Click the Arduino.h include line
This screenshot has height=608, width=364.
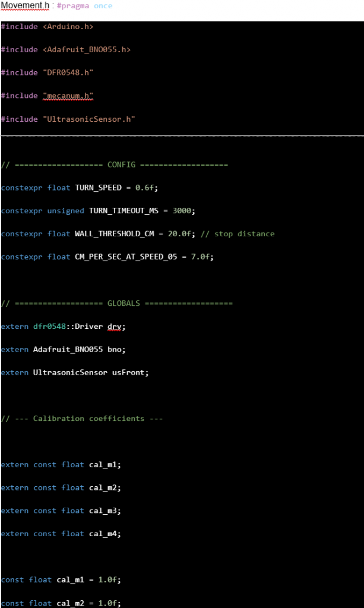[48, 27]
